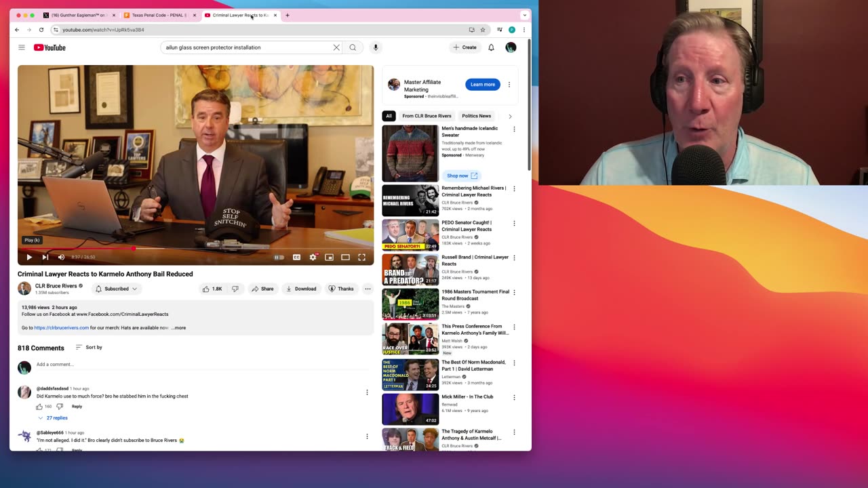Toggle closed captions in the player
This screenshot has width=868, height=488.
tap(296, 257)
